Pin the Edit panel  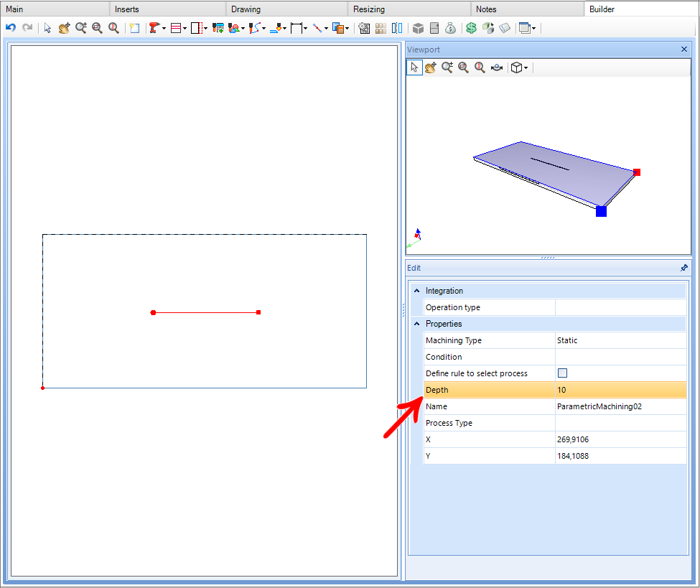pyautogui.click(x=684, y=268)
